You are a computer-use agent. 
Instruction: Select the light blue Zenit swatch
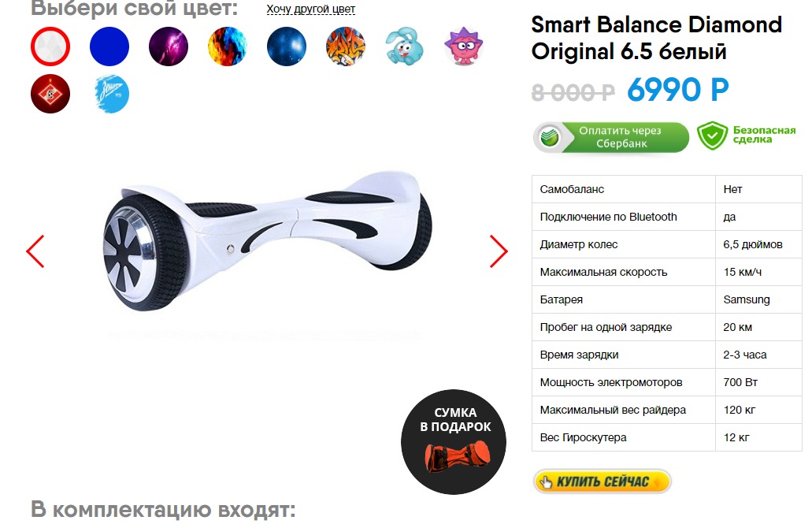pyautogui.click(x=111, y=94)
